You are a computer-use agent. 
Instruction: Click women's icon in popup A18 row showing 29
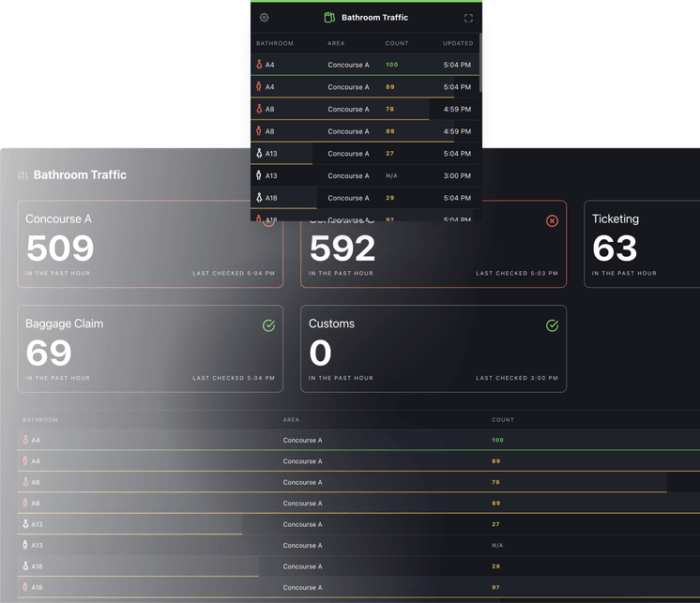coord(259,198)
